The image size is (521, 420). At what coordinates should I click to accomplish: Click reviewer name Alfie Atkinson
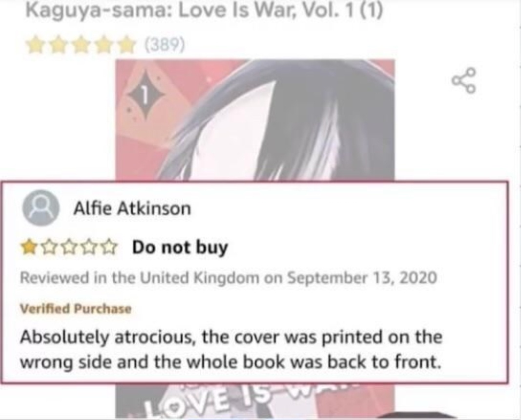coord(132,208)
